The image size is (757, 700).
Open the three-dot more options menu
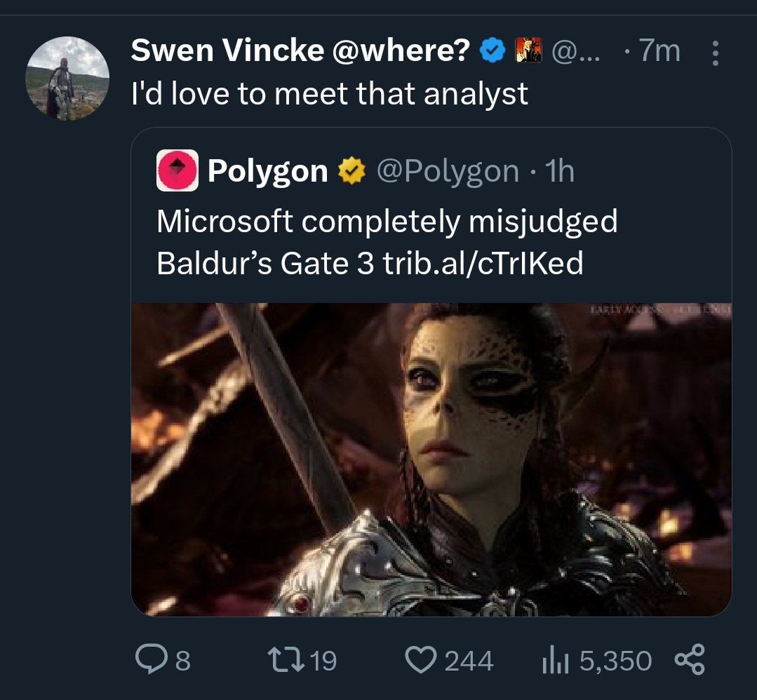point(715,53)
